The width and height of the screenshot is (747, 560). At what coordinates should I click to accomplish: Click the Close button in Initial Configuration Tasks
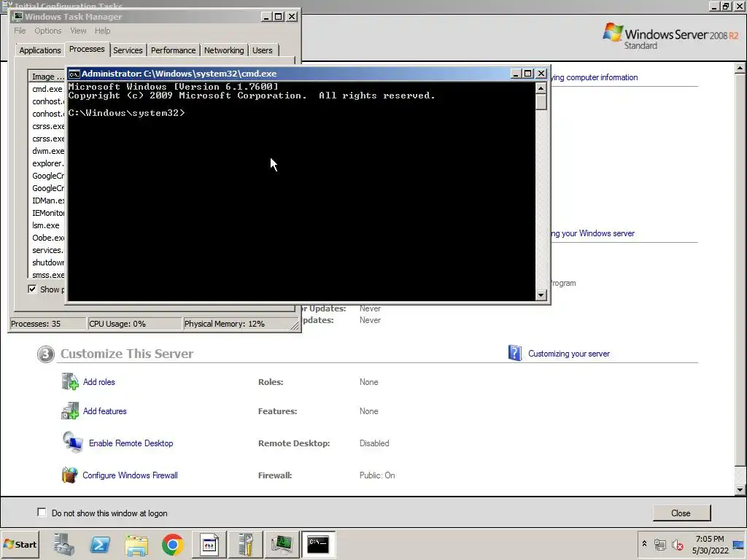pyautogui.click(x=681, y=513)
